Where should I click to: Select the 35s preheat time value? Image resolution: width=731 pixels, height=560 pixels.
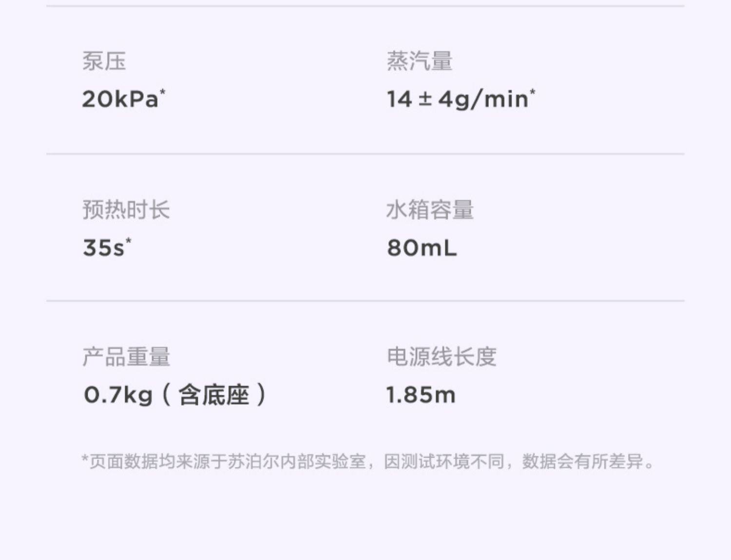[103, 248]
